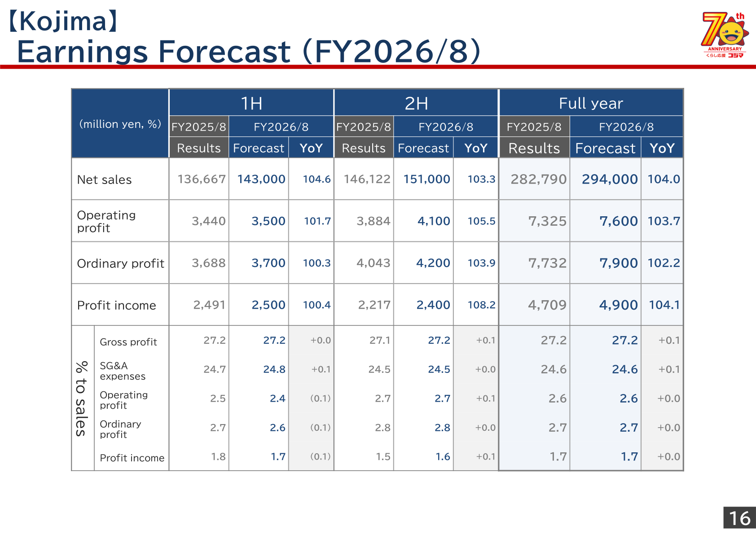Click the 101.7 YoY value
The height and width of the screenshot is (534, 756).
pyautogui.click(x=317, y=221)
